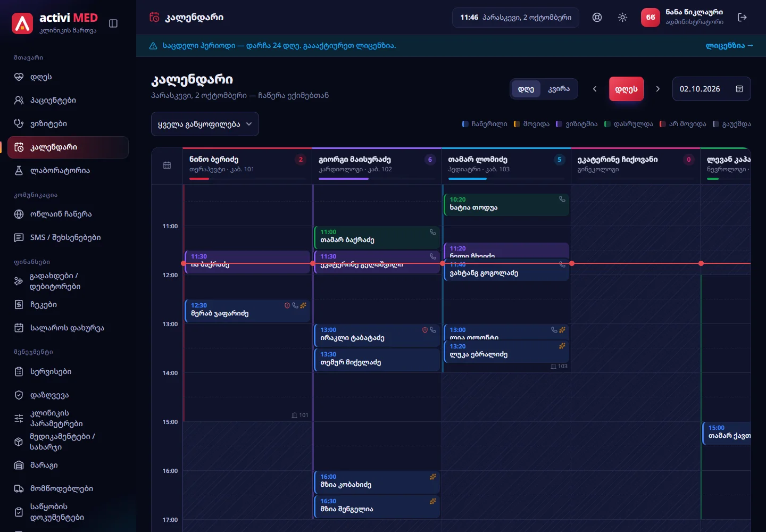Select the გიორგი მაისურაძე doctor column header
Screen dimensions: 766x532
point(377,165)
